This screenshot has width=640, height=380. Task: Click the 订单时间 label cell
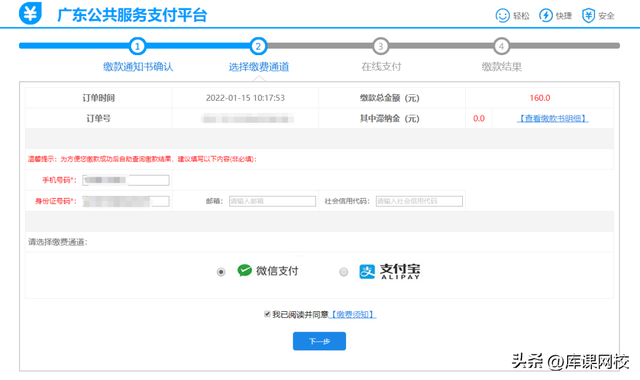click(98, 98)
